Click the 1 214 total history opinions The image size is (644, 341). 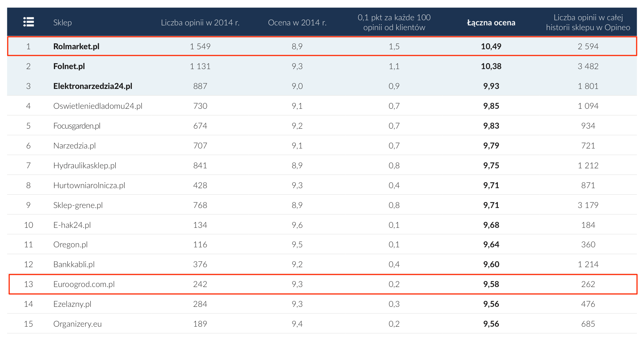pyautogui.click(x=588, y=264)
